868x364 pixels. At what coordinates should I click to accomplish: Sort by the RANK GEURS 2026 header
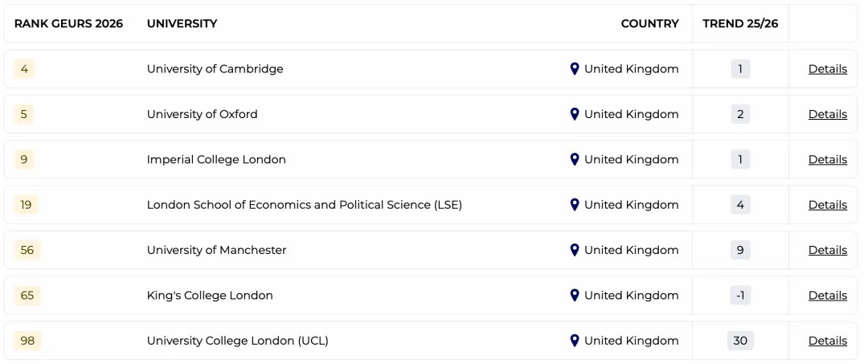point(68,23)
